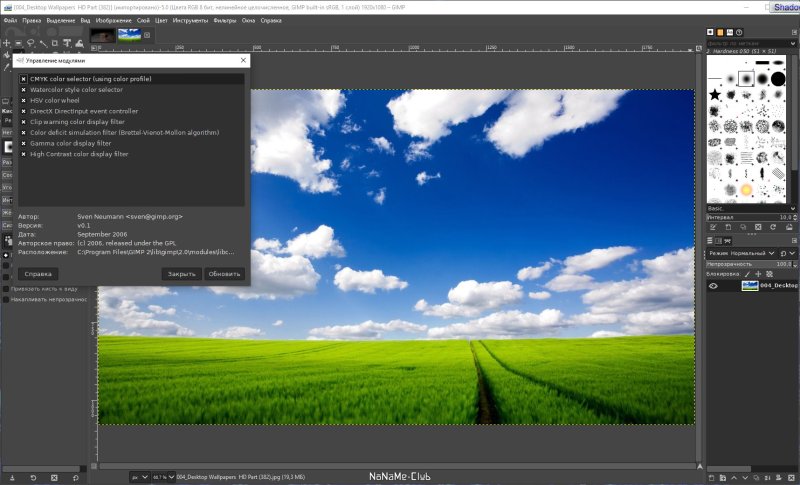The width and height of the screenshot is (800, 485).
Task: Open the layer mode switch group dropdown arrow
Action: point(792,253)
